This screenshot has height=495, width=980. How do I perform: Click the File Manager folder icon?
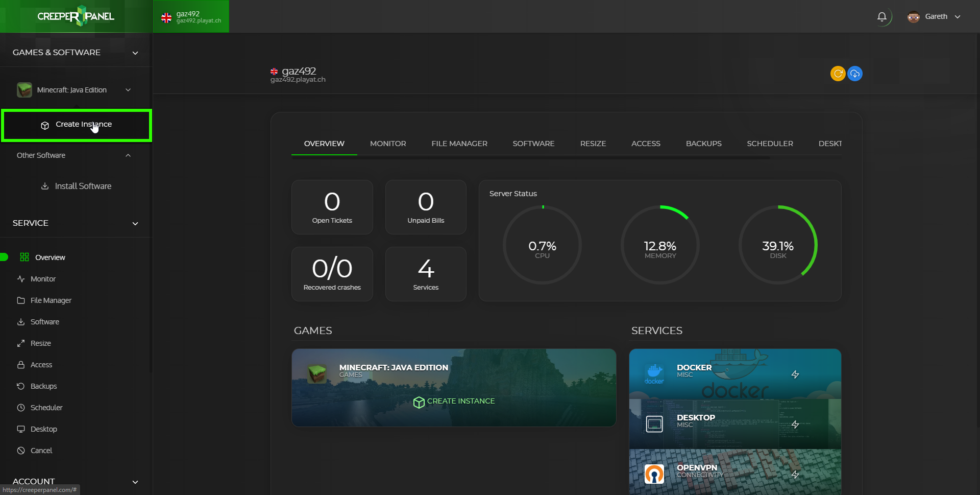click(x=21, y=300)
